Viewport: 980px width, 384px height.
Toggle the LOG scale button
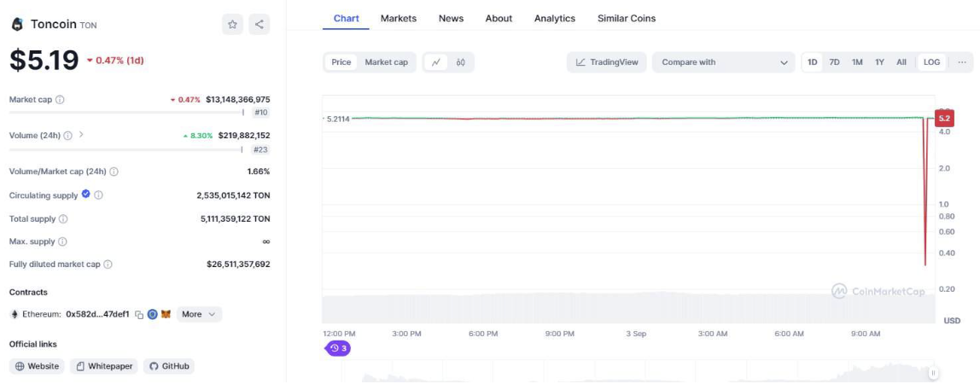[931, 62]
